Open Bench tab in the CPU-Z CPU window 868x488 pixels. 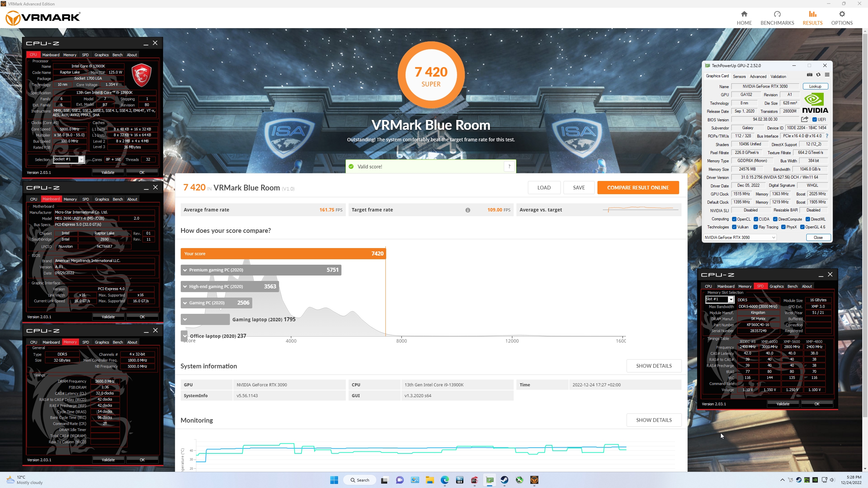click(117, 55)
